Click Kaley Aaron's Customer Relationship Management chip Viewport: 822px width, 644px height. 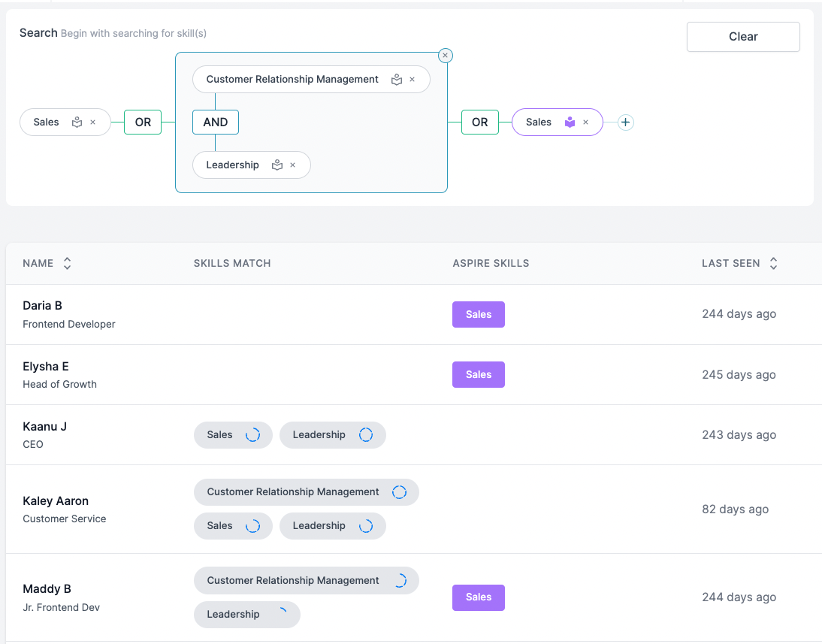(306, 492)
